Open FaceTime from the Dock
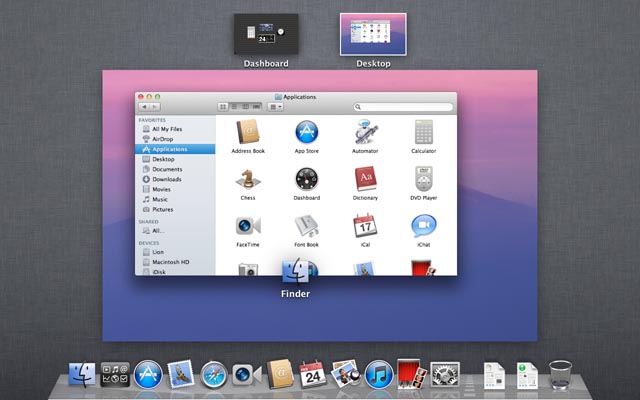The width and height of the screenshot is (640, 400). pyautogui.click(x=247, y=374)
